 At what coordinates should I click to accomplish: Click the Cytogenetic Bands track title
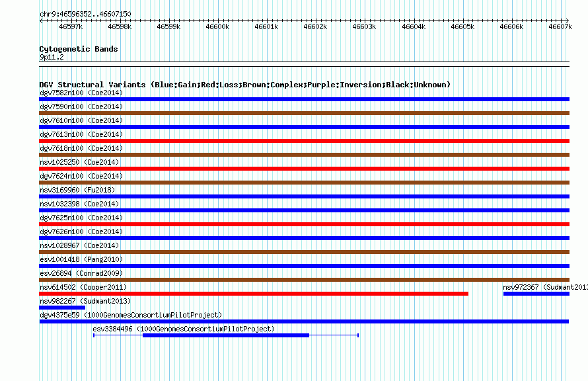79,49
